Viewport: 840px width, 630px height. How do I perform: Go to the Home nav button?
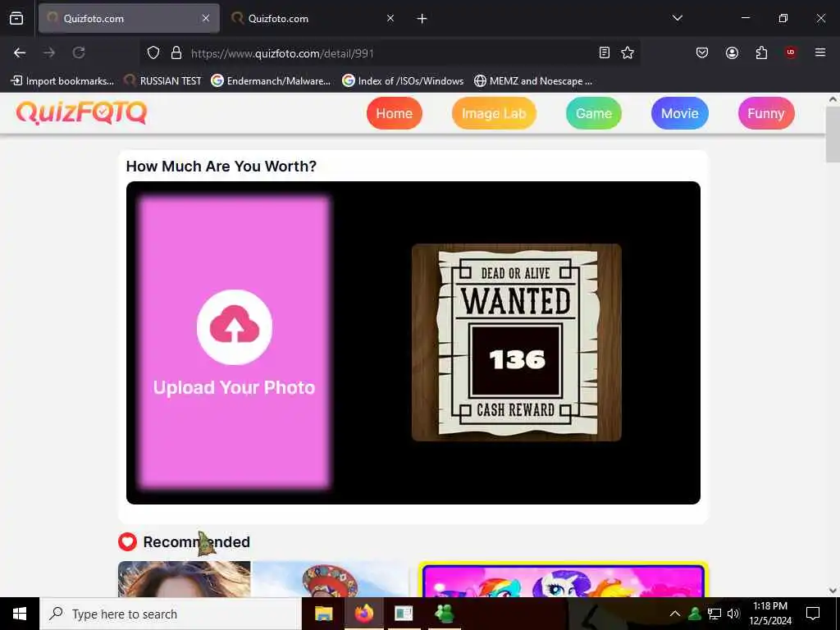click(x=395, y=113)
